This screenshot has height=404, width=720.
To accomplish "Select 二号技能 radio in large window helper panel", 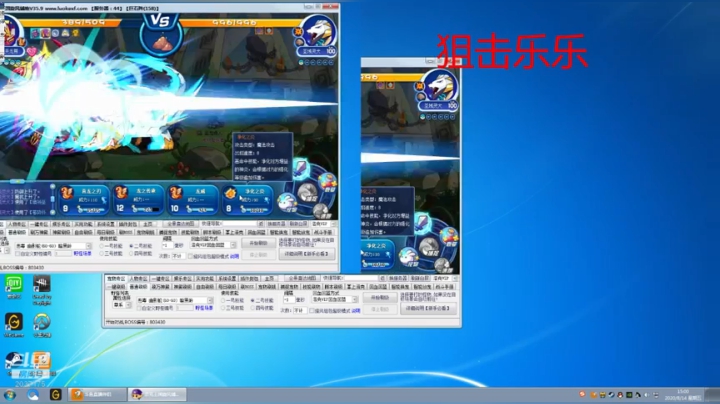I will 141,246.
